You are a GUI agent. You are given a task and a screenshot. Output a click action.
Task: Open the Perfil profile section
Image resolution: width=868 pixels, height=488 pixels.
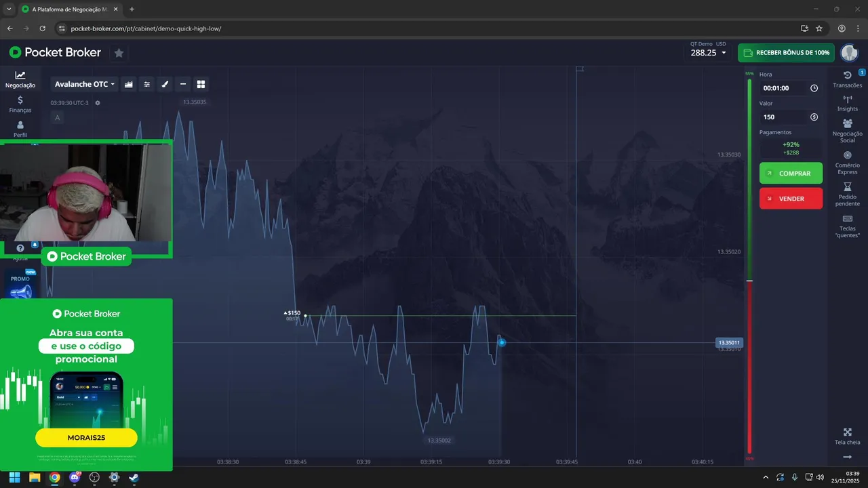point(20,128)
